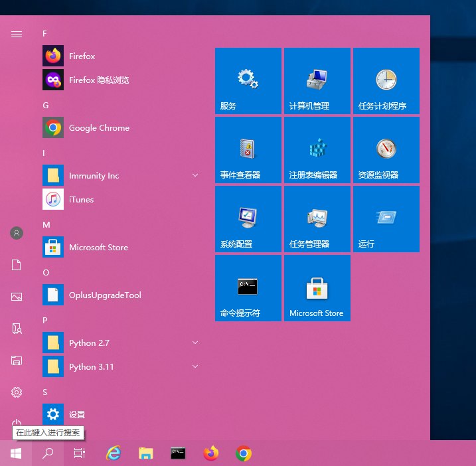Open the 运行 tile

[386, 219]
